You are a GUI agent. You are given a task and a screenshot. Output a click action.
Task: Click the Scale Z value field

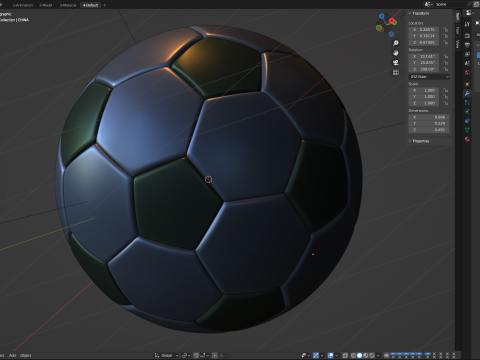424,103
